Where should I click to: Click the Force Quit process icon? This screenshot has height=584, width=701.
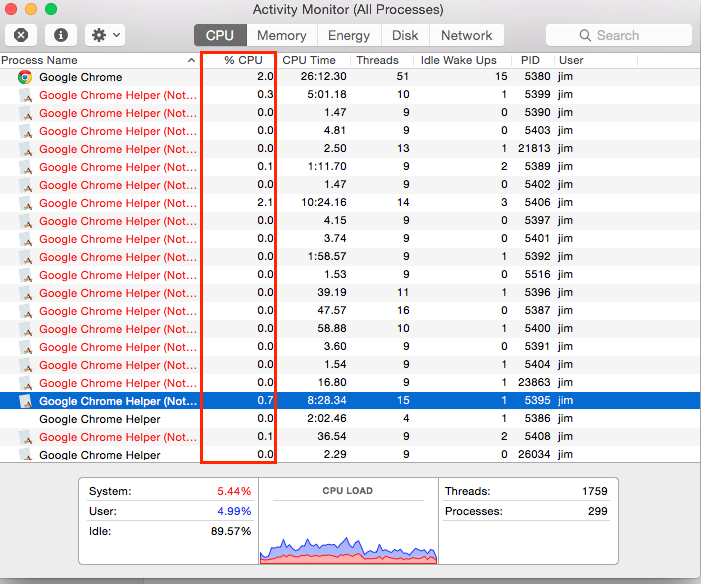[x=21, y=35]
